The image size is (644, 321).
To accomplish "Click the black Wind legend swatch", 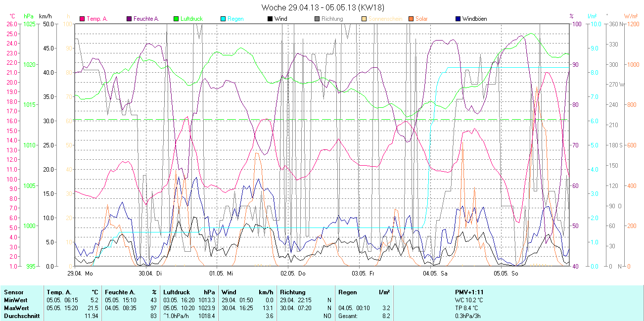I will pos(270,19).
